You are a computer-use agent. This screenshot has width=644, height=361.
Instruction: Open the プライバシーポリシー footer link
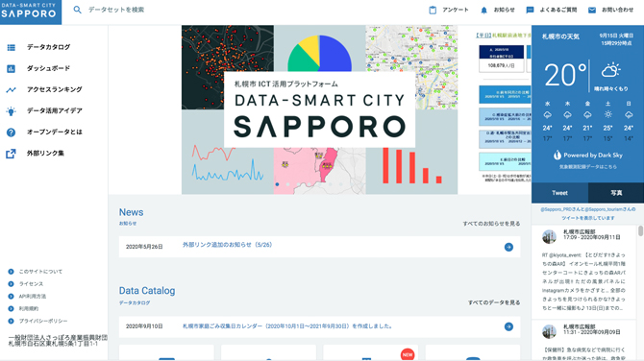pos(43,321)
